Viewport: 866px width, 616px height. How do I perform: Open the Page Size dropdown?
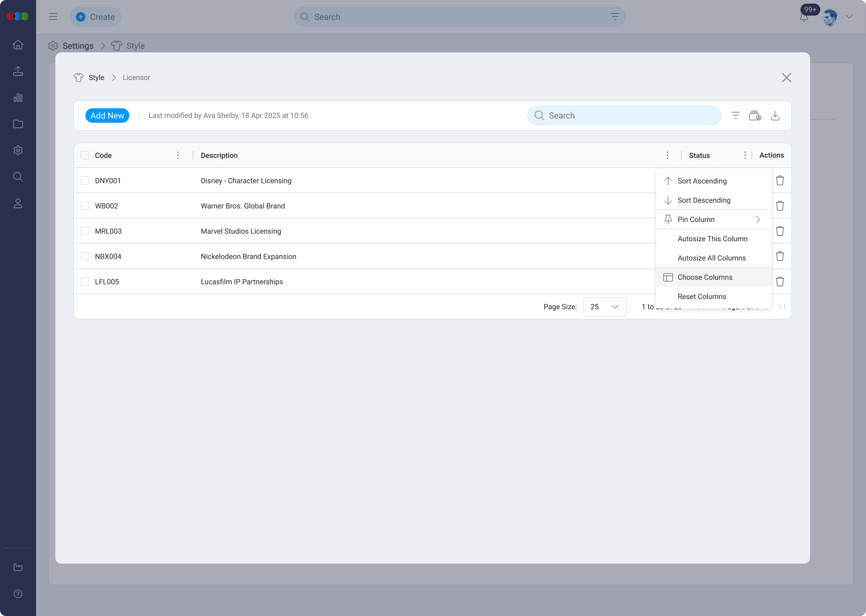[x=604, y=307]
